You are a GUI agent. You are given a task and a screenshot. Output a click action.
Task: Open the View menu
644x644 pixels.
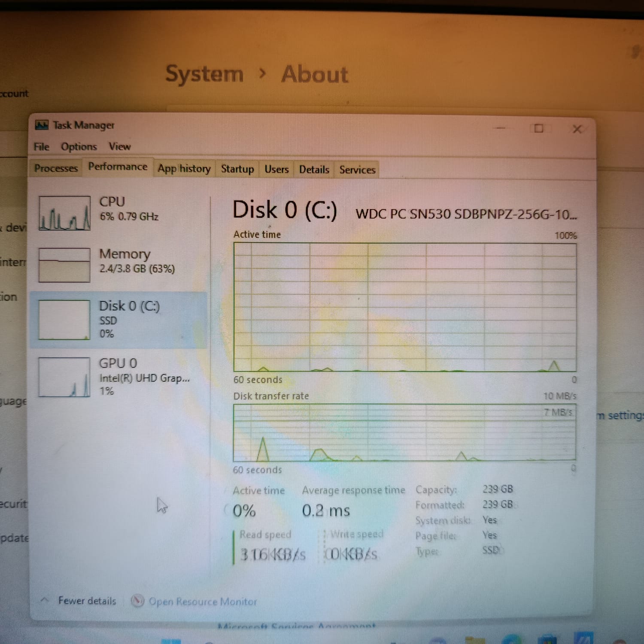[119, 147]
